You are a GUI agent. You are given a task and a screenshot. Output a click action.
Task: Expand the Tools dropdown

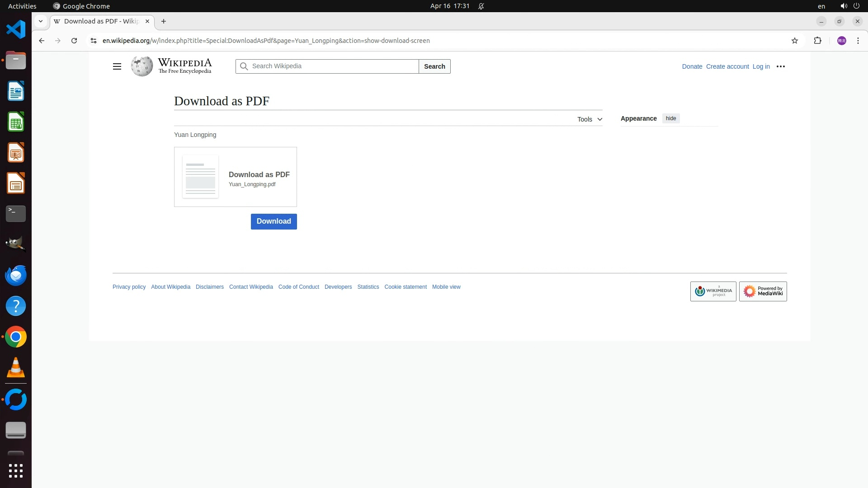click(x=590, y=119)
